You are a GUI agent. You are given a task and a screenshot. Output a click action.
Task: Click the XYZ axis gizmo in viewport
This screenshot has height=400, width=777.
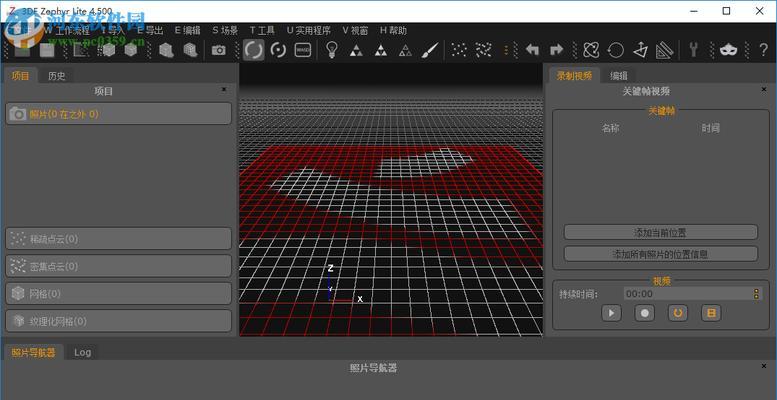(x=344, y=284)
